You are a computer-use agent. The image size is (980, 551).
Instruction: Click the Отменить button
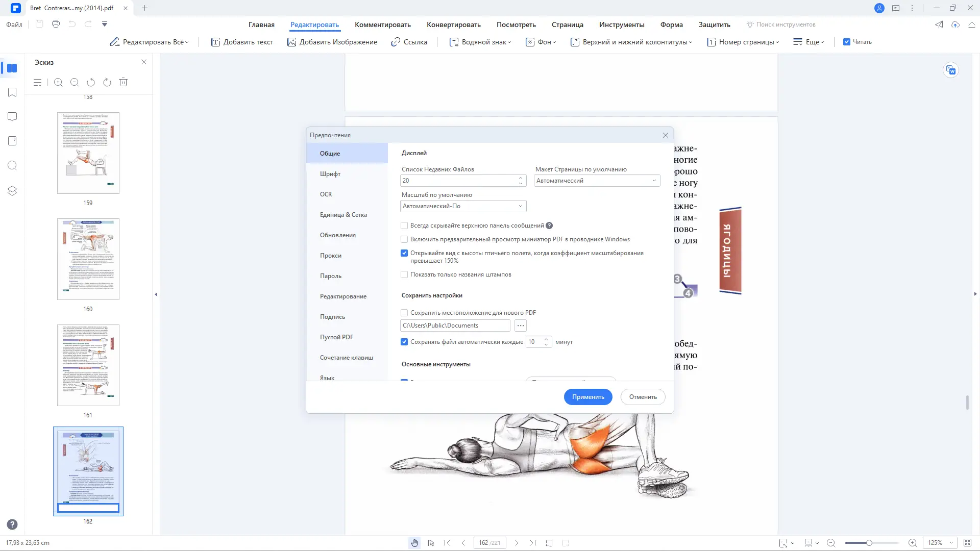pos(643,397)
